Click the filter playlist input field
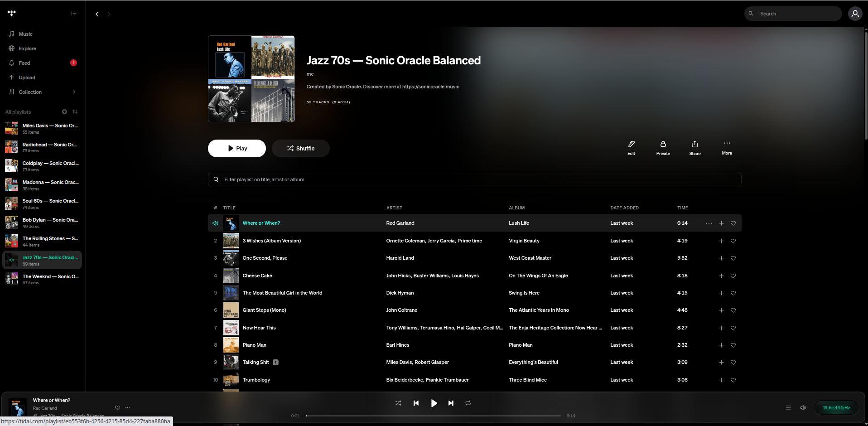This screenshot has width=868, height=426. point(474,179)
